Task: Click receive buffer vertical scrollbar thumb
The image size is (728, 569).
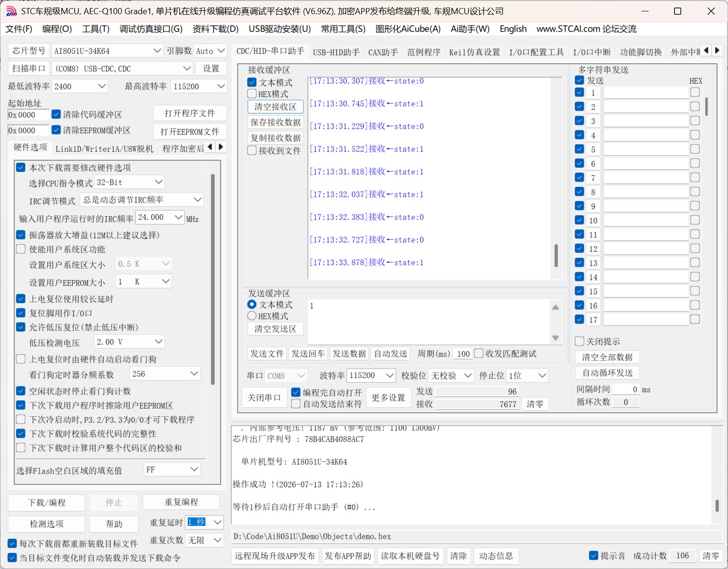Action: coord(556,255)
